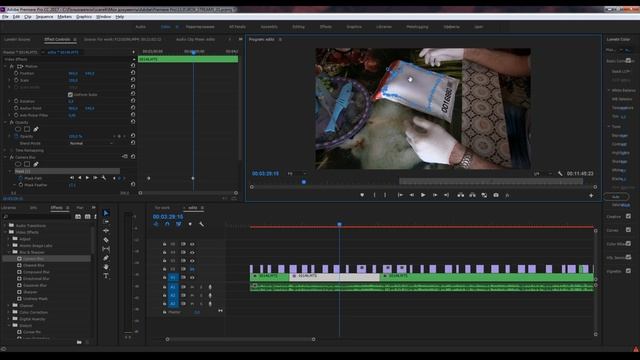
Task: Choose free draw bezier pen under Camera Blur
Action: pyautogui.click(x=36, y=164)
